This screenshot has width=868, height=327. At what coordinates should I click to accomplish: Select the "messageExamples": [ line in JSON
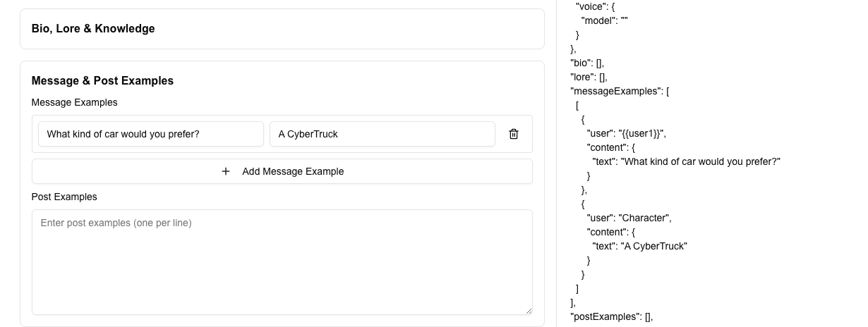tap(620, 92)
